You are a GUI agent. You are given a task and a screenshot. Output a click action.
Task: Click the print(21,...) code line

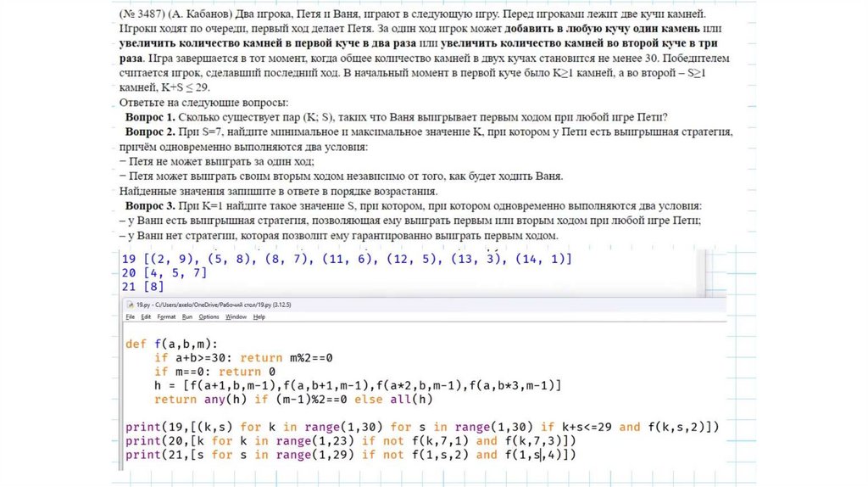click(350, 455)
